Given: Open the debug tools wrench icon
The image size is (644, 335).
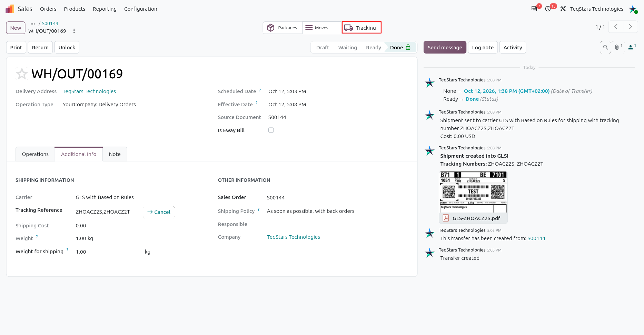Looking at the screenshot, I should coord(563,9).
